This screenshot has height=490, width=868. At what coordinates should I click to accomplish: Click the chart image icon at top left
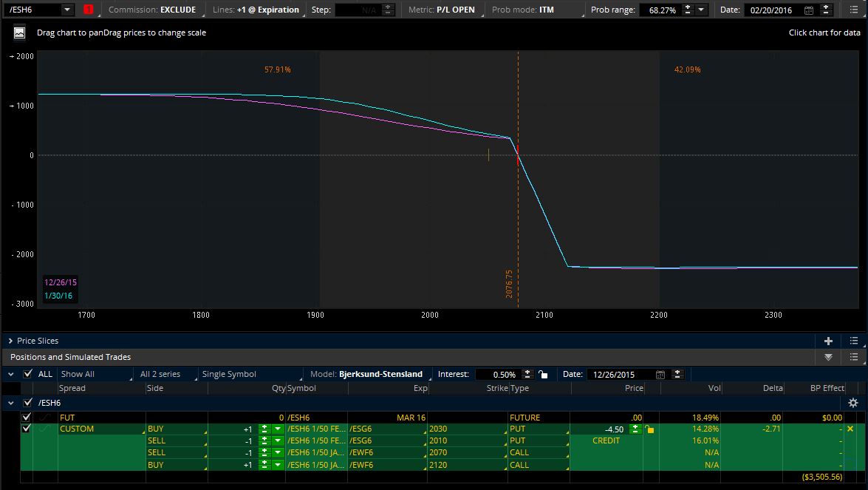(x=20, y=33)
